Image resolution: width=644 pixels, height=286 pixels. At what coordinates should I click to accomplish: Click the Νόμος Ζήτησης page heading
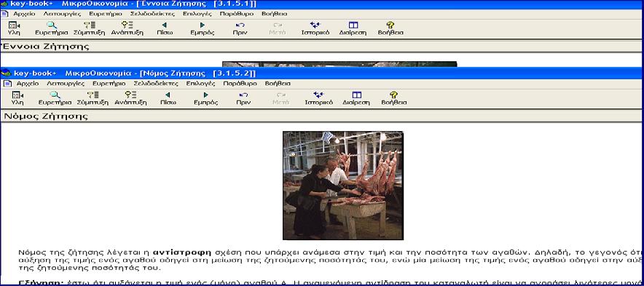(x=46, y=116)
